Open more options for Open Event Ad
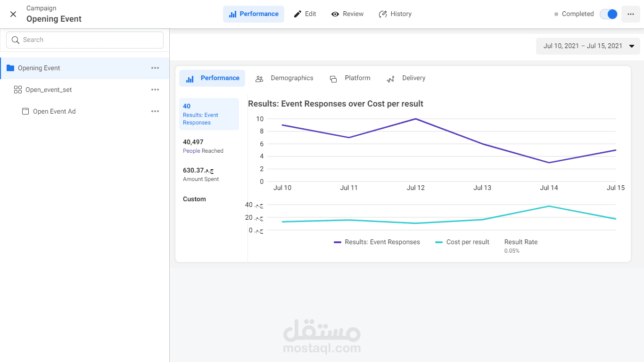 [x=155, y=111]
